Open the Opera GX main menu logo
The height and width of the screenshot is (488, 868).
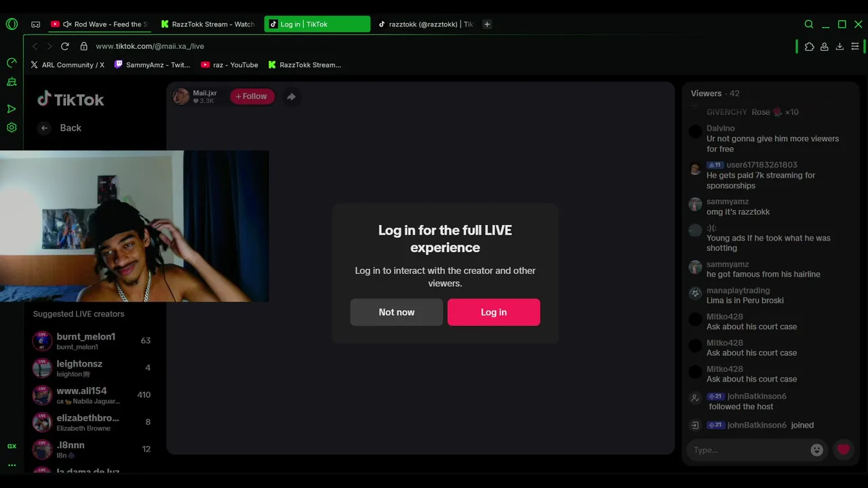click(12, 24)
